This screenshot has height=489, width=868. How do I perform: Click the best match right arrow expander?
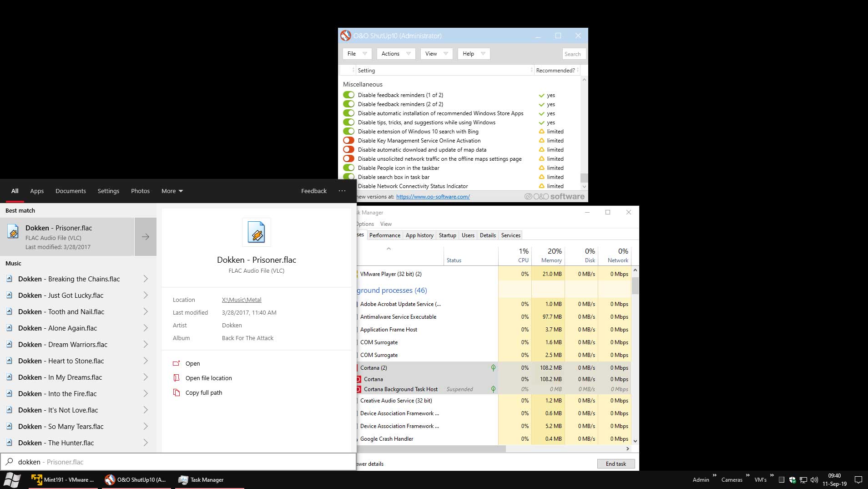pos(146,237)
